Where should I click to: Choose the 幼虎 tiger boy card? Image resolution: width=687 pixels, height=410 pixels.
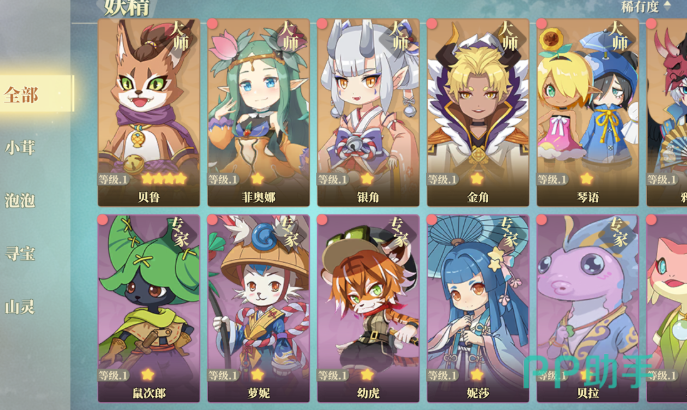pos(368,308)
